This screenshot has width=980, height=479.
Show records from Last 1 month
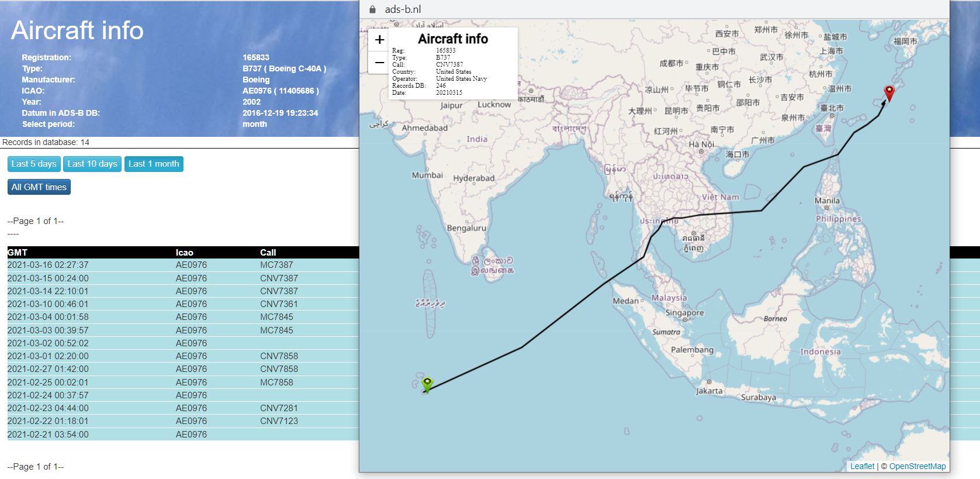(154, 164)
